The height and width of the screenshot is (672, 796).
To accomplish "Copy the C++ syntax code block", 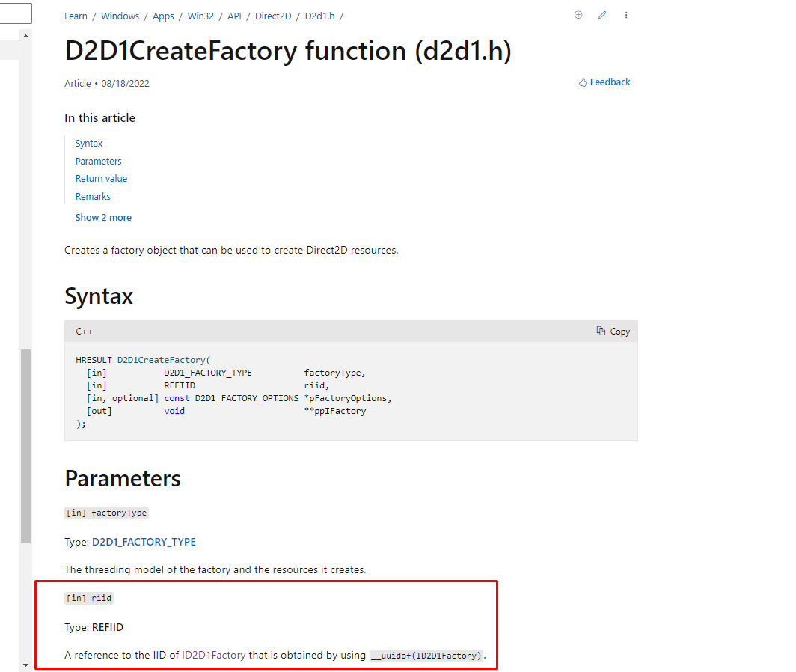I will (613, 332).
